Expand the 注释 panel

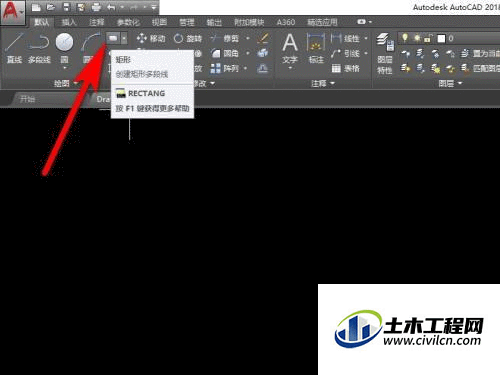323,83
